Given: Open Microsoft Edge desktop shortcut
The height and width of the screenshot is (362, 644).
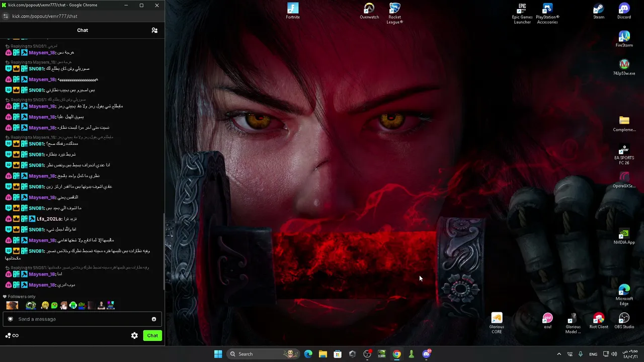Looking at the screenshot, I should click(624, 295).
